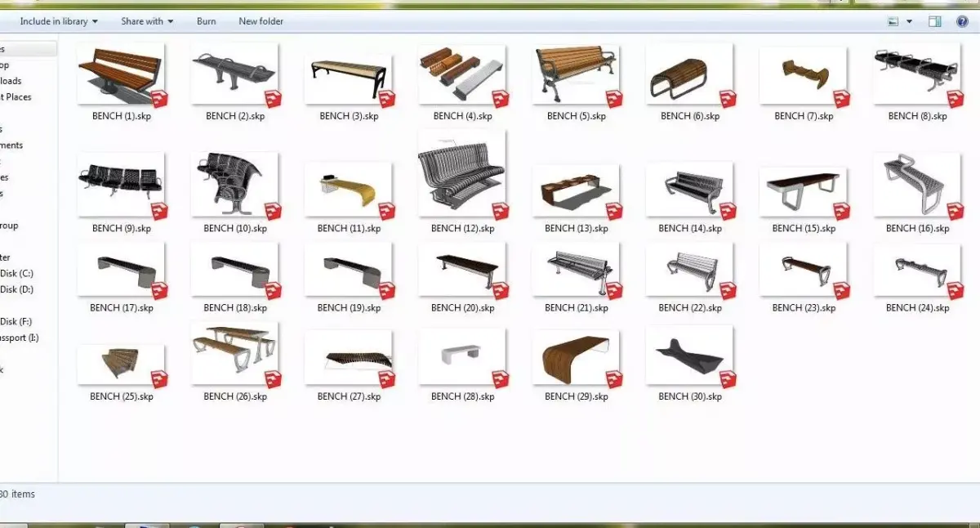Select Local Disk (C:) in the navigation pane

tap(24, 273)
